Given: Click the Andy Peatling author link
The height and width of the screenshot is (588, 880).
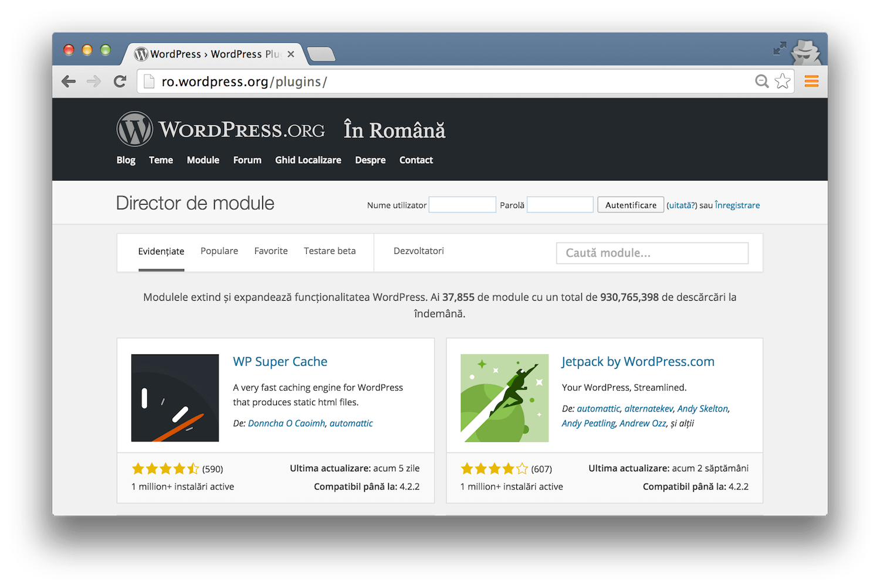Looking at the screenshot, I should (588, 423).
